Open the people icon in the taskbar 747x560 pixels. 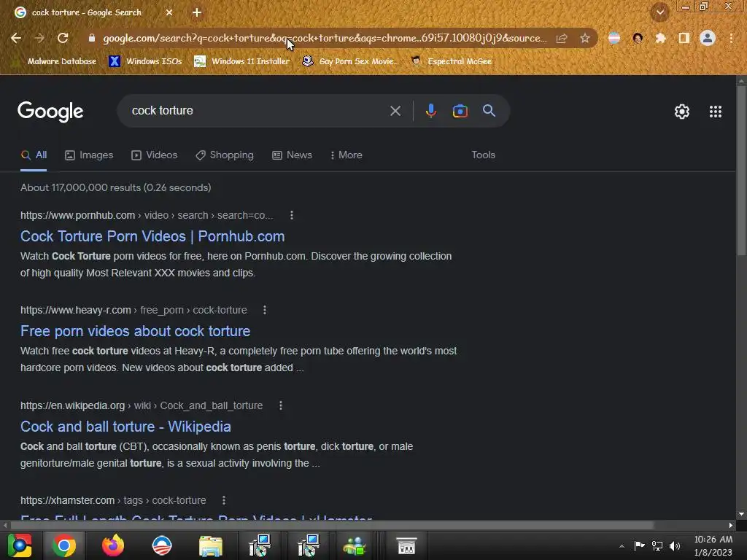click(355, 545)
